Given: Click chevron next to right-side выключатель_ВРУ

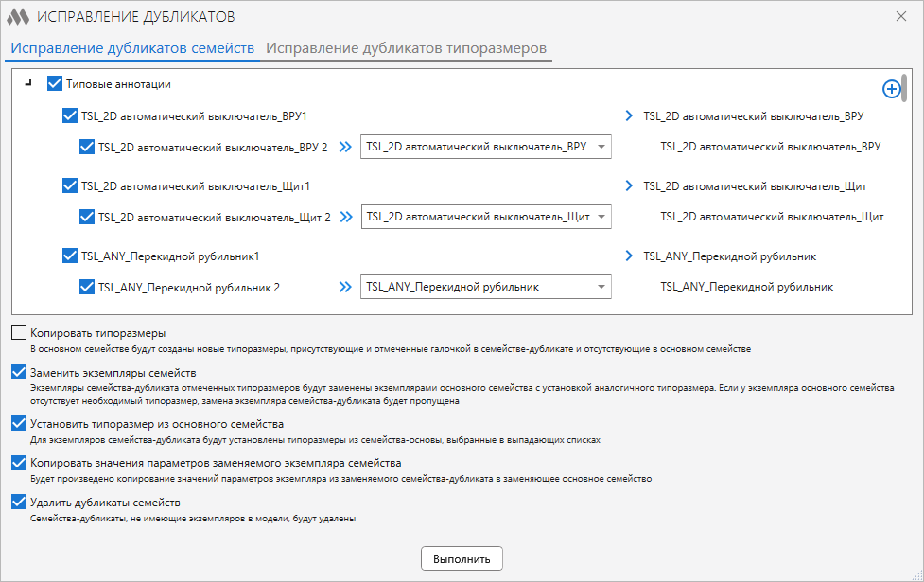Looking at the screenshot, I should tap(629, 115).
